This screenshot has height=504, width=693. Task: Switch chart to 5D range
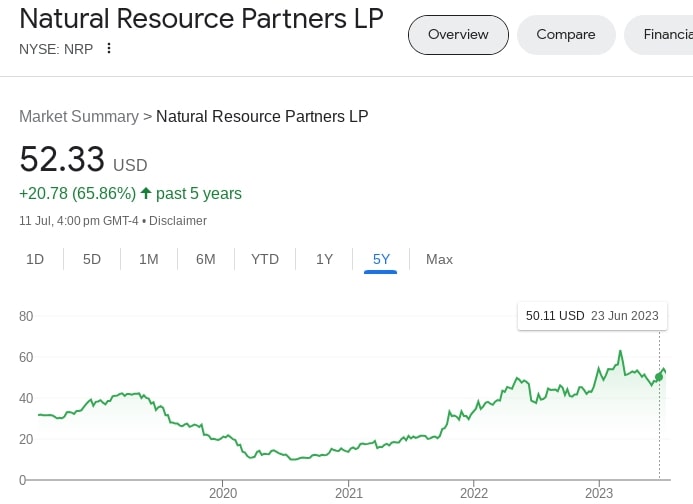pyautogui.click(x=92, y=259)
